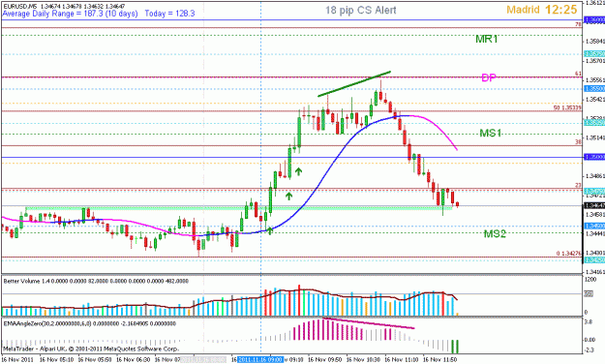Select the green trendline above the price peaks
Screen dimensions: 605x364
click(x=354, y=84)
